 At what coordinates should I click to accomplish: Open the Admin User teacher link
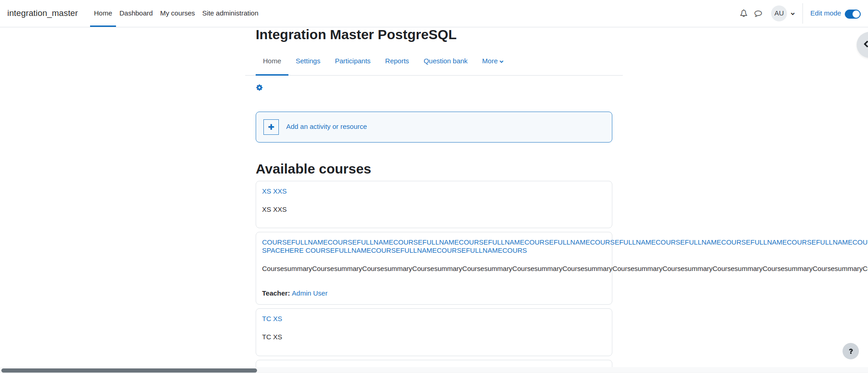point(309,293)
